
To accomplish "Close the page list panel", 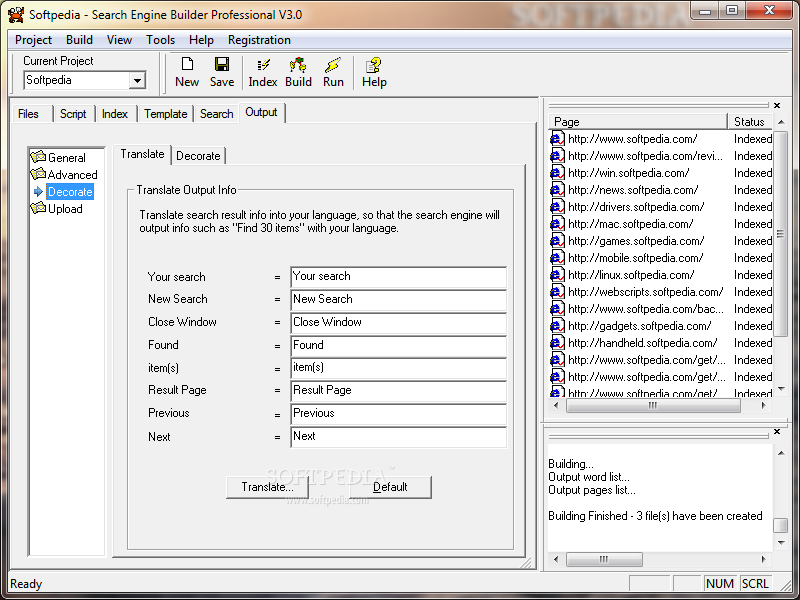I will pyautogui.click(x=777, y=106).
